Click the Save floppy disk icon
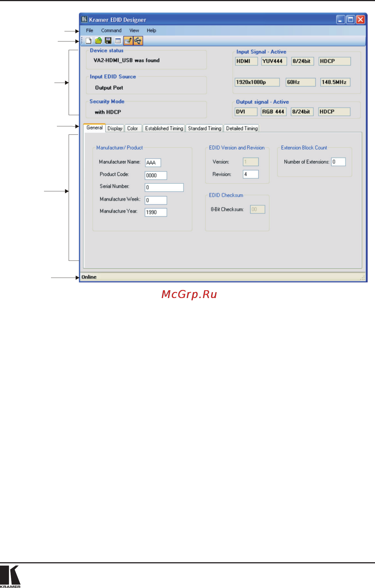 coord(108,41)
